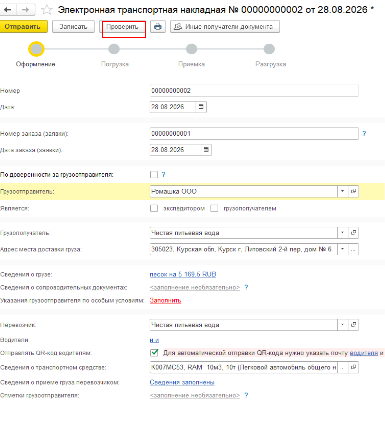Expand Адрес места доставки dropdown arrow
The image size is (385, 435).
click(343, 249)
